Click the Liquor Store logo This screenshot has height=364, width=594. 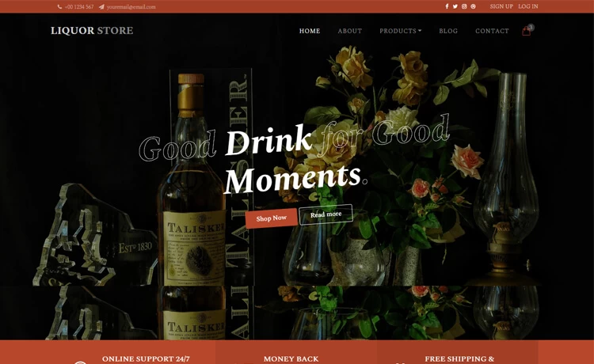[92, 30]
